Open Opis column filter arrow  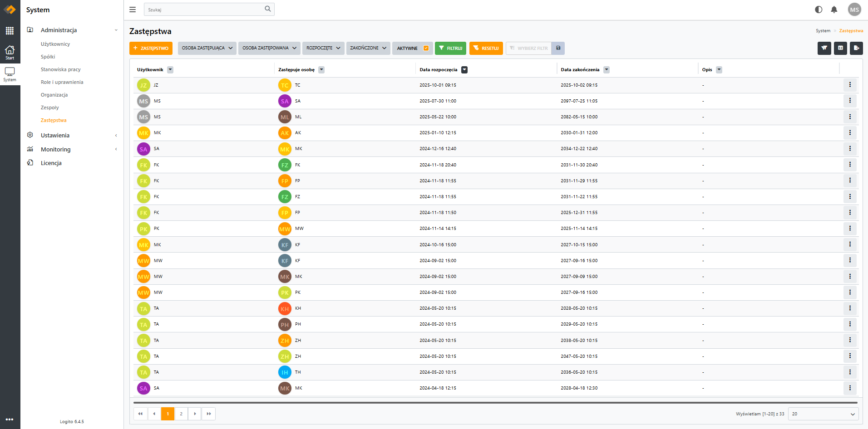(719, 69)
